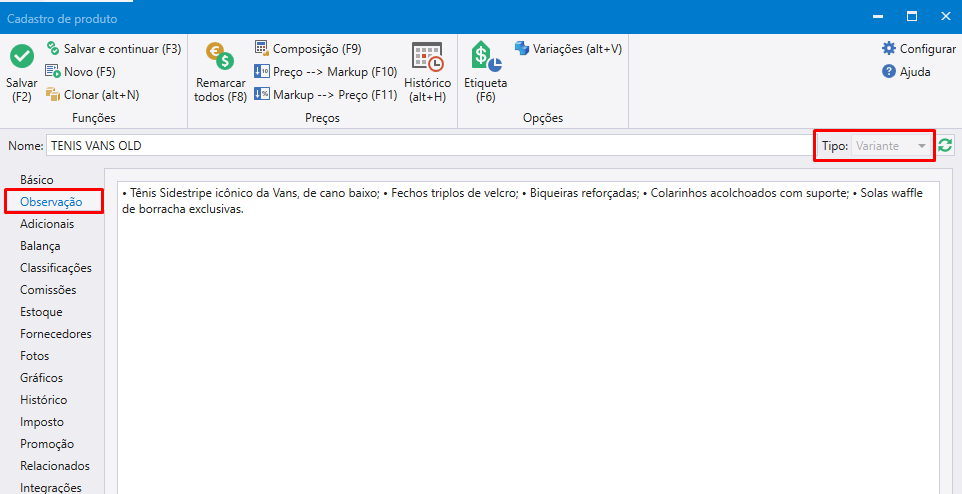The height and width of the screenshot is (494, 962).
Task: Open the Promoção tab
Action: [47, 444]
